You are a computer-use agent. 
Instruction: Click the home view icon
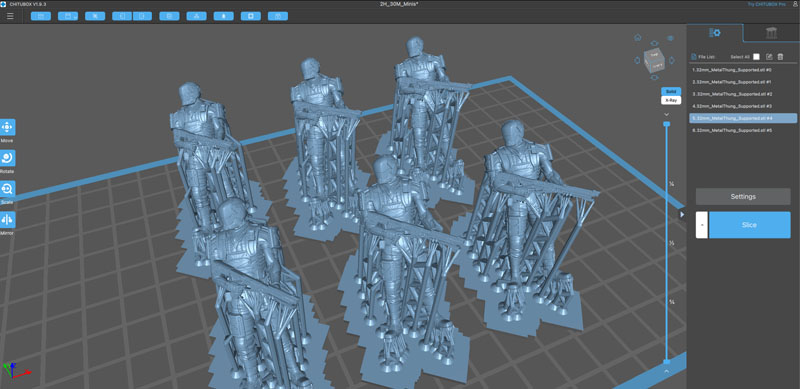pos(638,37)
